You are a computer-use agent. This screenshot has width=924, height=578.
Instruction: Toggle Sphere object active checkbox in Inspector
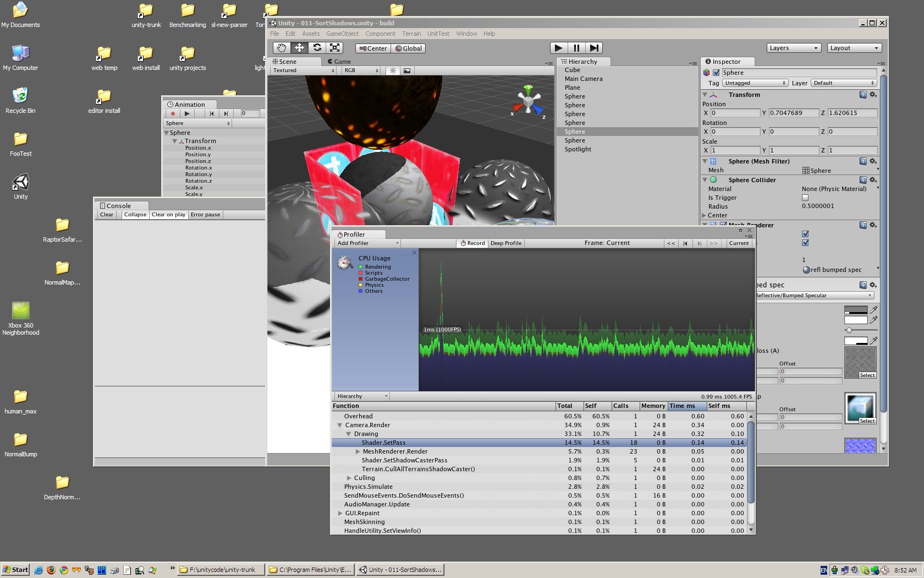(716, 73)
